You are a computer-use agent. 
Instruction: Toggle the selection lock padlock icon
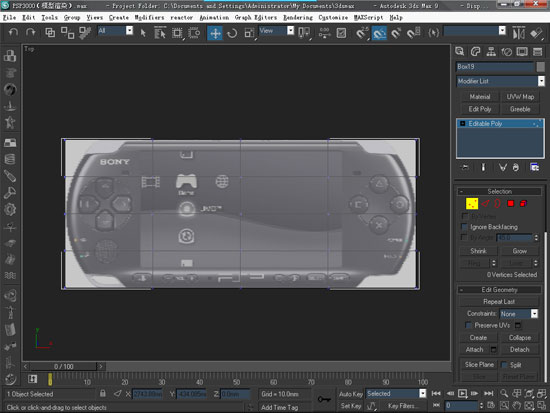102,393
